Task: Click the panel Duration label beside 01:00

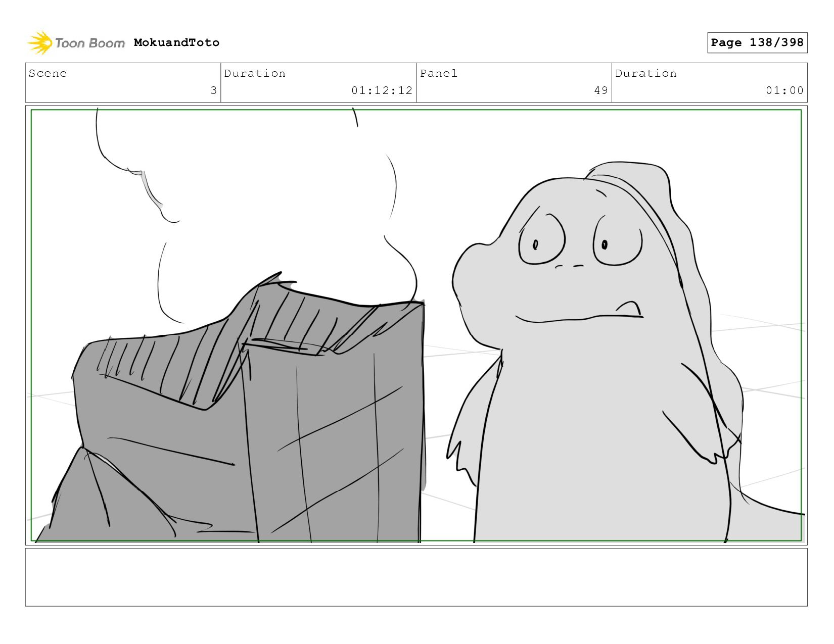Action: [x=646, y=73]
